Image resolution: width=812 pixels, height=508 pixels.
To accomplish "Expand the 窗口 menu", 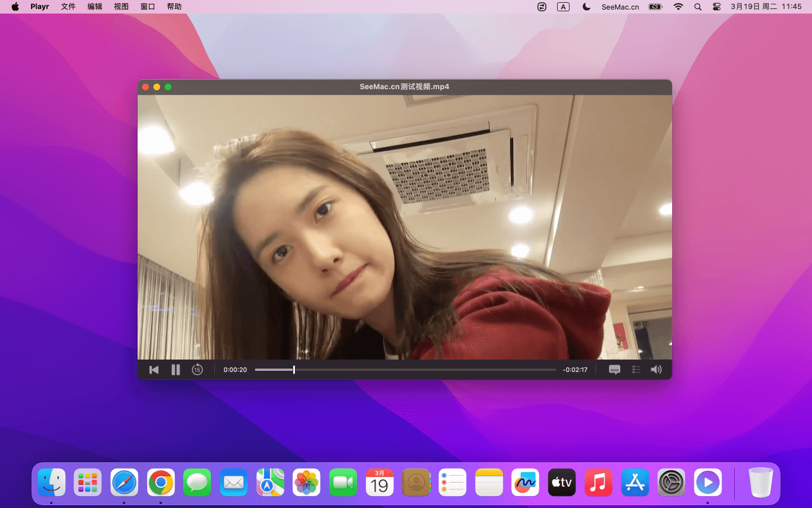I will click(x=148, y=7).
